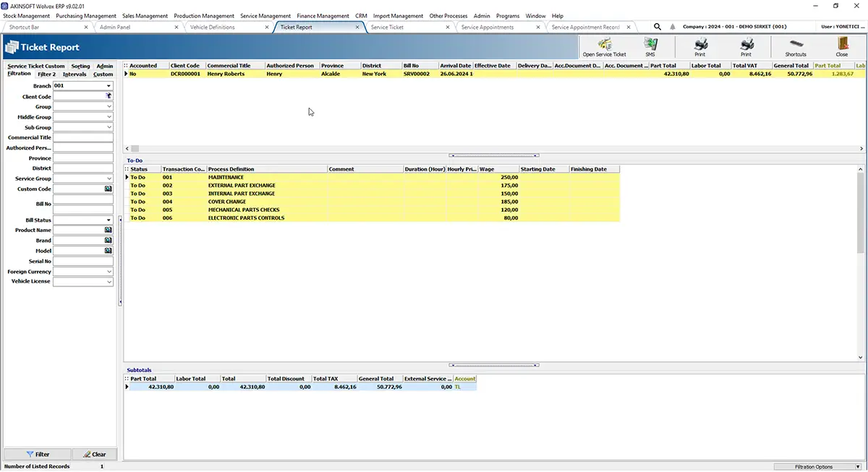Focus the Commercial Title input field

tap(83, 137)
